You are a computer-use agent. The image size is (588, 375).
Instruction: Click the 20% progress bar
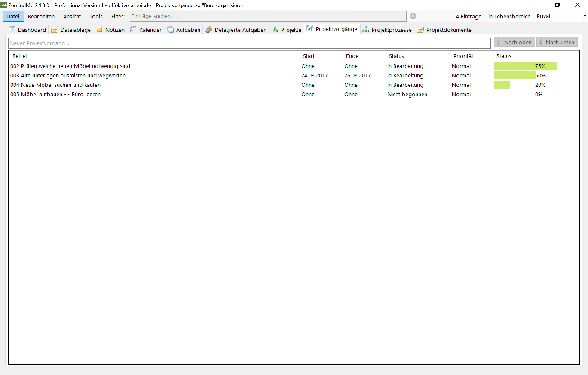[502, 85]
